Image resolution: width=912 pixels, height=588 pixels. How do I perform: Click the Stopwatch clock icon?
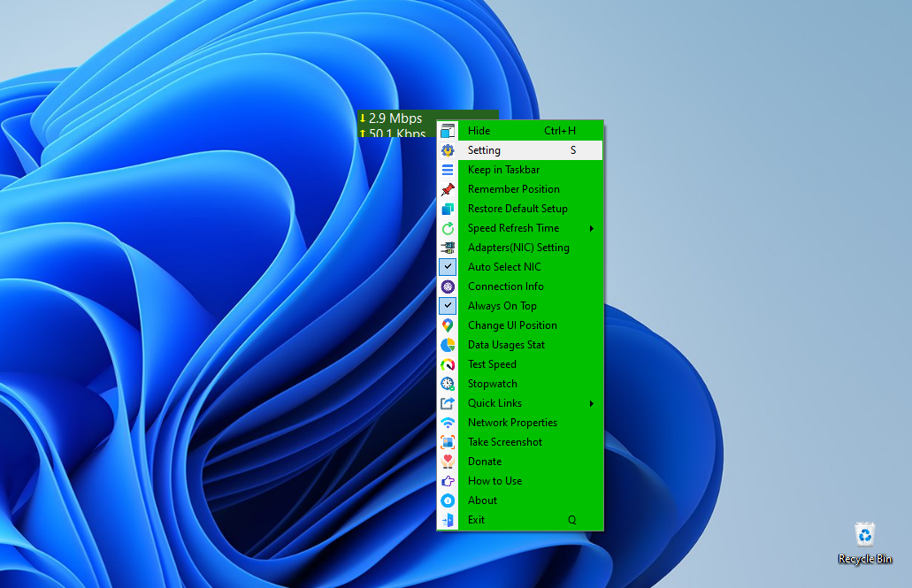[448, 384]
